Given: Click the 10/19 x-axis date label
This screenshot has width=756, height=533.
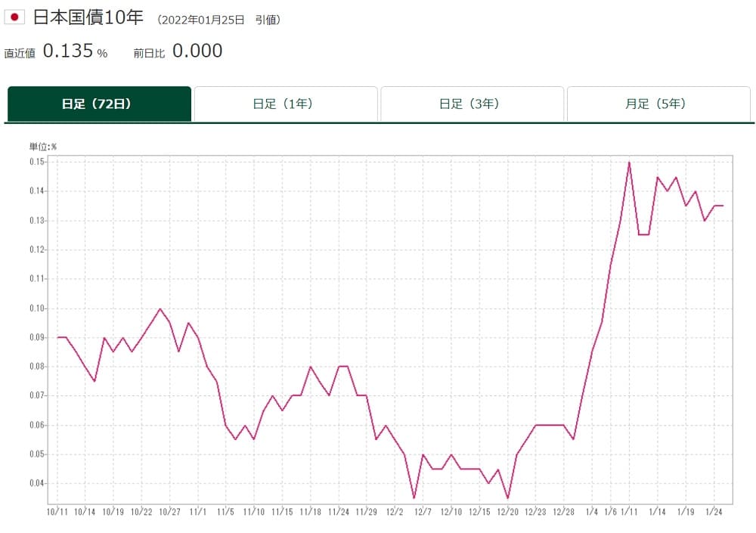Looking at the screenshot, I should click(x=113, y=512).
